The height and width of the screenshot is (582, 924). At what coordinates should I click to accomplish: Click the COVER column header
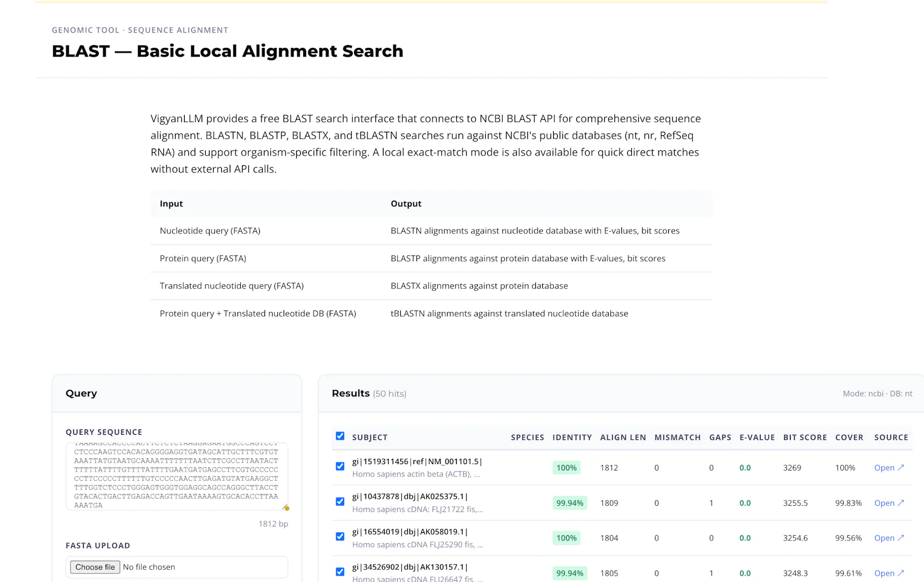tap(849, 438)
